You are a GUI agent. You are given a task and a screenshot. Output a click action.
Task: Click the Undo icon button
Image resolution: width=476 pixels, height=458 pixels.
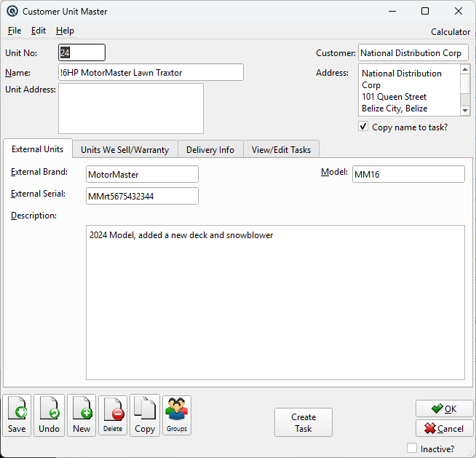point(49,415)
